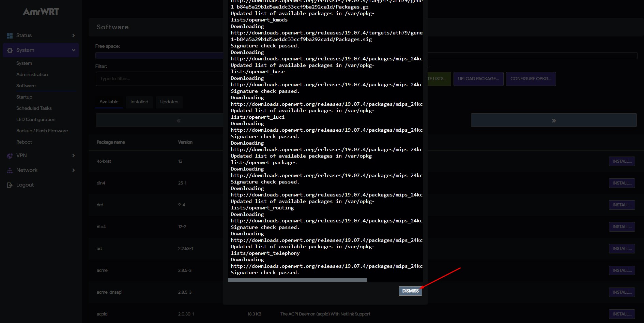Click the partially hidden Update Lists button
The image size is (644, 323).
pyautogui.click(x=439, y=79)
